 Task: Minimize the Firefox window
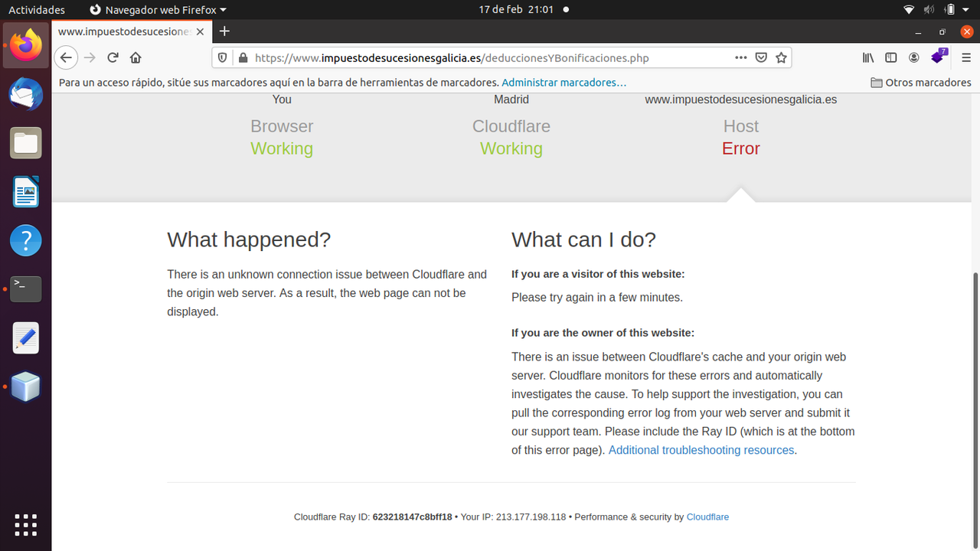click(x=918, y=32)
